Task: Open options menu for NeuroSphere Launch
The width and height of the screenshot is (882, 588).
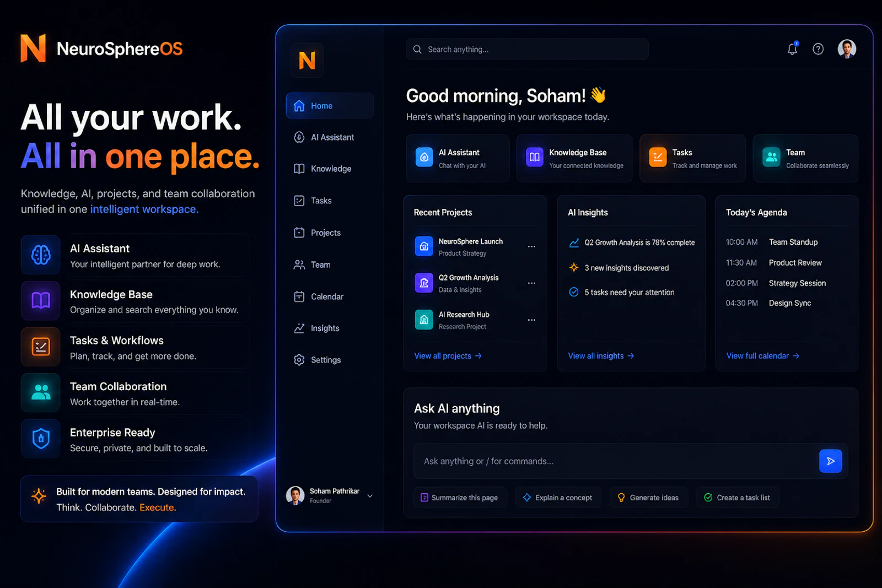Action: pos(531,246)
